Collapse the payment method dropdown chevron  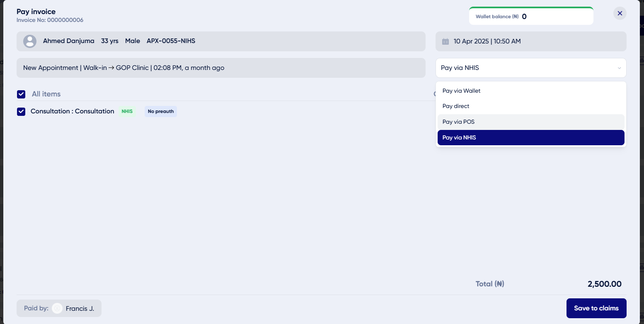tap(619, 68)
